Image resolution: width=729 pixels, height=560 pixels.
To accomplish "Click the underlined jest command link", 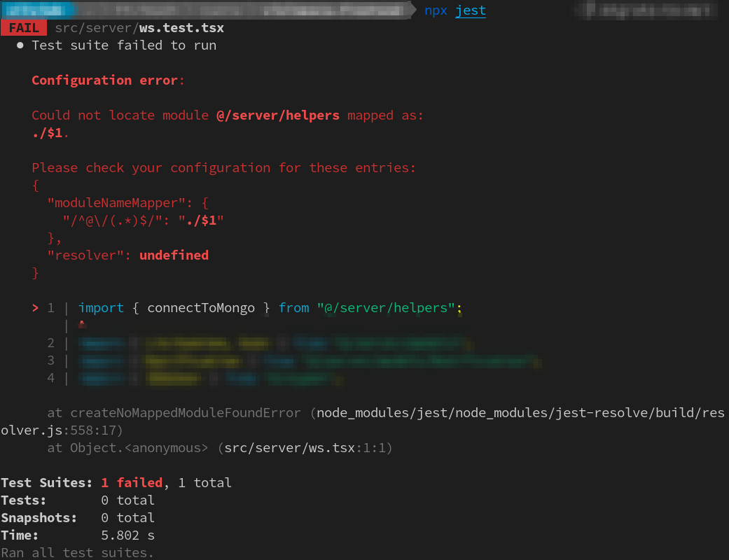I will click(x=470, y=10).
